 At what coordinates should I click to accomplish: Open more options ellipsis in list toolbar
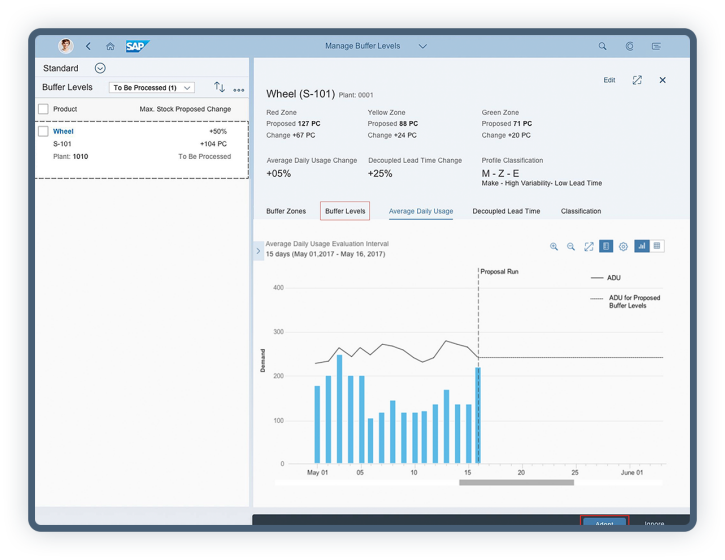click(239, 90)
